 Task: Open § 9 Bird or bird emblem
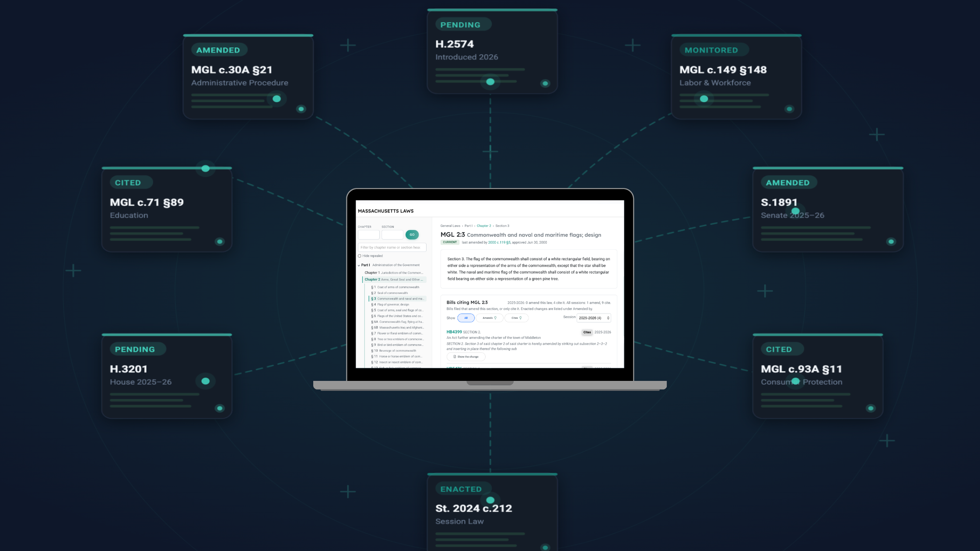pyautogui.click(x=397, y=345)
